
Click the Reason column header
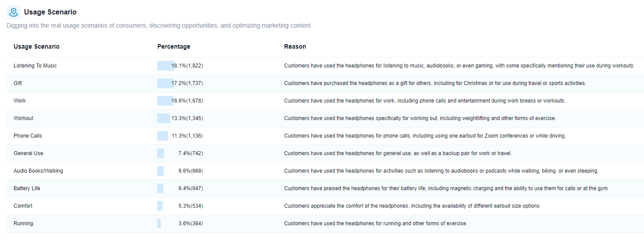coord(295,46)
